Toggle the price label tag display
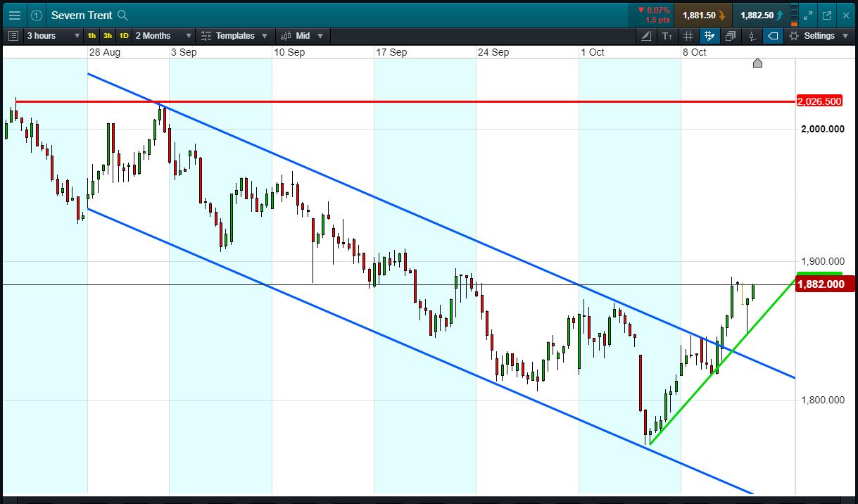 point(773,36)
